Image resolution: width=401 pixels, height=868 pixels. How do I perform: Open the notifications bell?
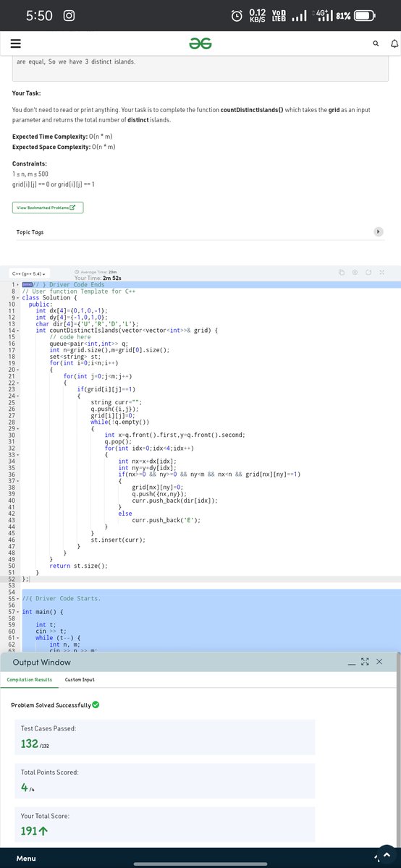(394, 44)
